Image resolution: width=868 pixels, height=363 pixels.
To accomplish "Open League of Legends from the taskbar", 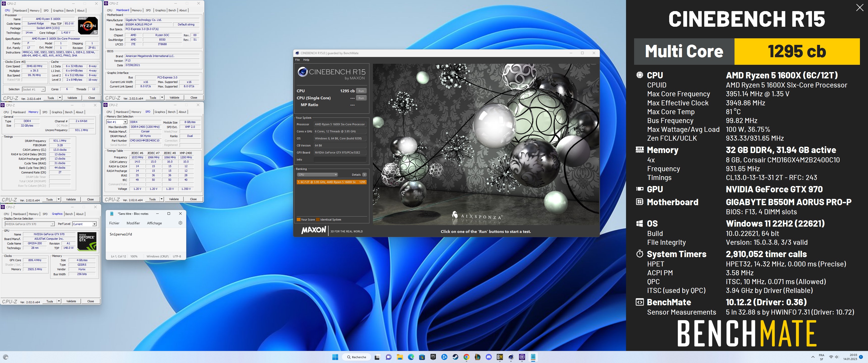I will tap(477, 357).
